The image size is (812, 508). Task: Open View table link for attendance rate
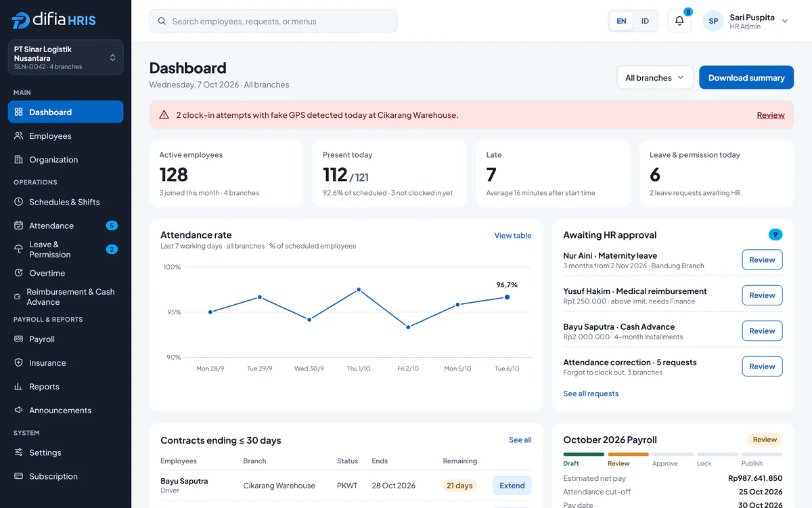click(x=513, y=236)
